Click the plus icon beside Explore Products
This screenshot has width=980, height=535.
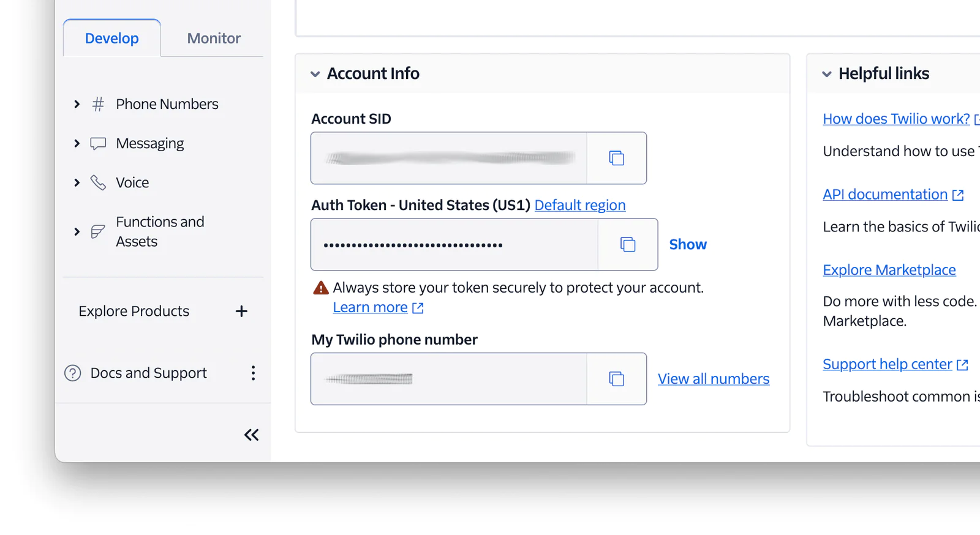click(x=241, y=311)
